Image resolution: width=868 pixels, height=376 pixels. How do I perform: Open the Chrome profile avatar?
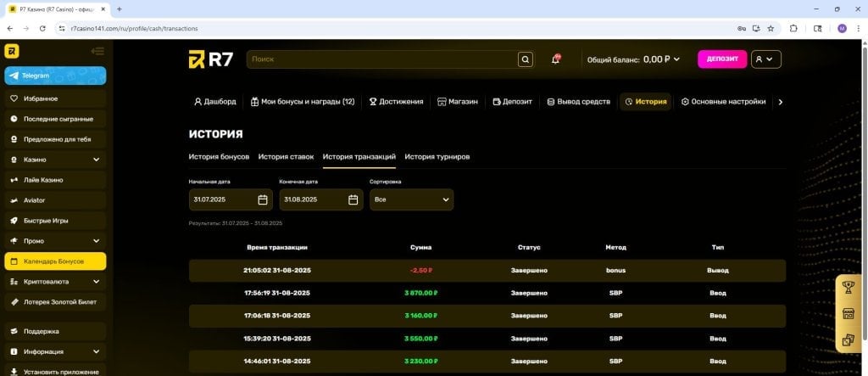tap(842, 28)
